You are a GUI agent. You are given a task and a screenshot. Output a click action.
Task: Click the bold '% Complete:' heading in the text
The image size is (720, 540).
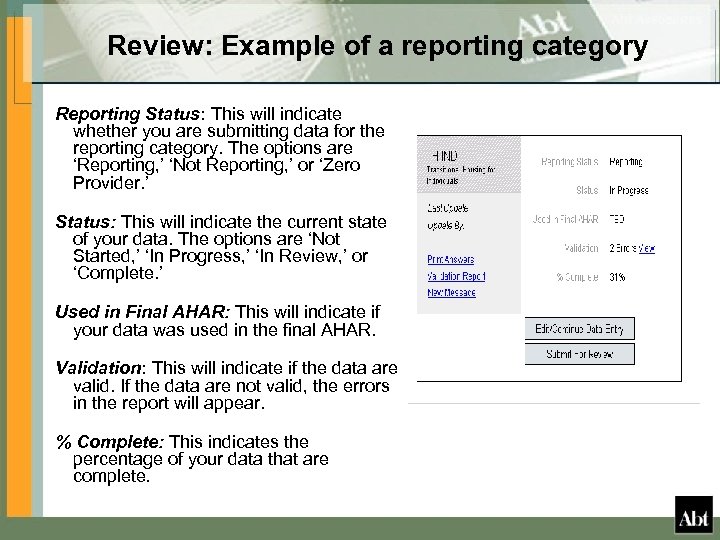coord(110,442)
